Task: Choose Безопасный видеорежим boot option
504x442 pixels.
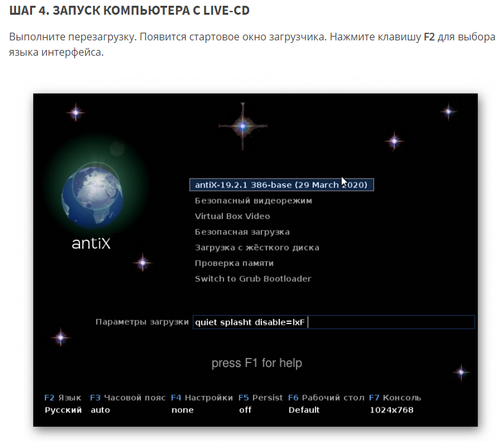Action: pyautogui.click(x=254, y=201)
